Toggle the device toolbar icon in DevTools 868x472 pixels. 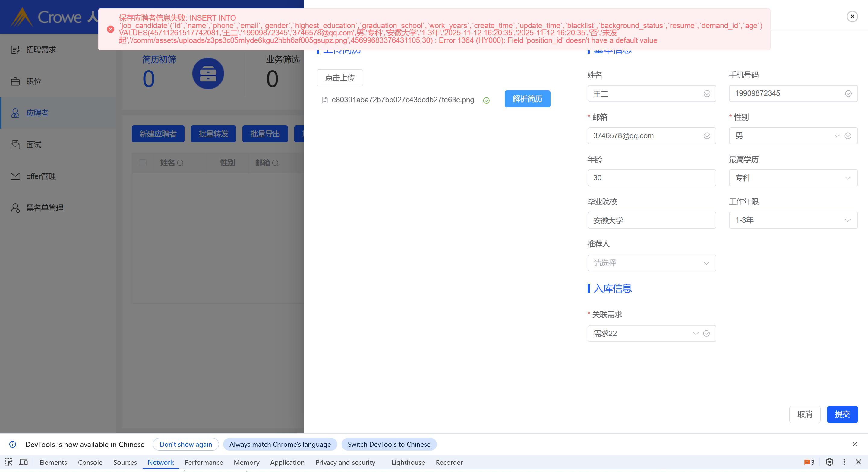click(24, 462)
